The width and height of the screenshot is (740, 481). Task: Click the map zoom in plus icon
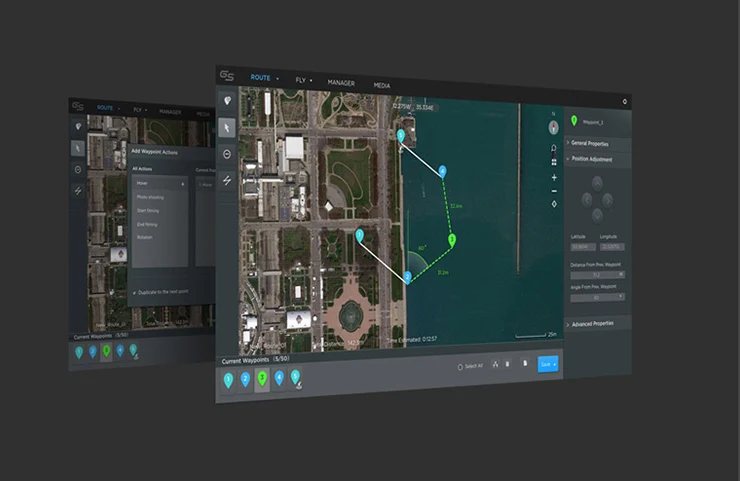coord(554,177)
